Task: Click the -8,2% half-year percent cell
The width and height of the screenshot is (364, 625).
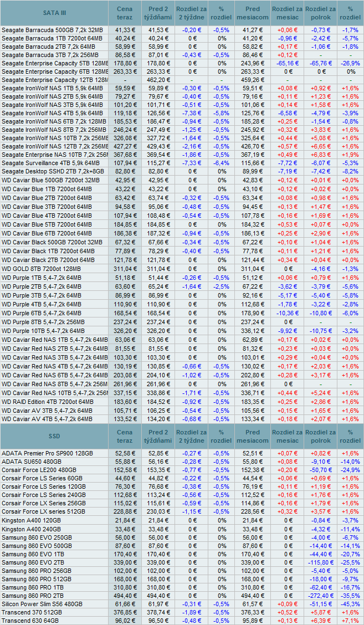Action: tap(351, 172)
